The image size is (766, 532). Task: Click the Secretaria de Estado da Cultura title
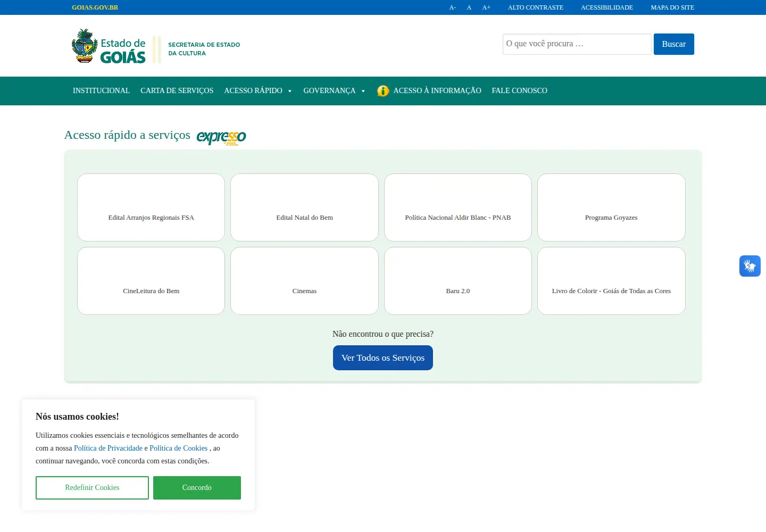pyautogui.click(x=204, y=49)
